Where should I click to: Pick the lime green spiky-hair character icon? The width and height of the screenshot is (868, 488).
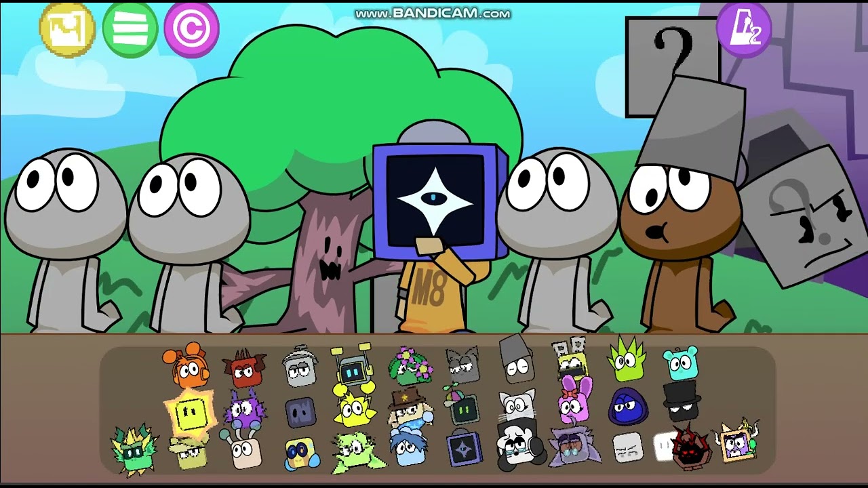pyautogui.click(x=627, y=359)
